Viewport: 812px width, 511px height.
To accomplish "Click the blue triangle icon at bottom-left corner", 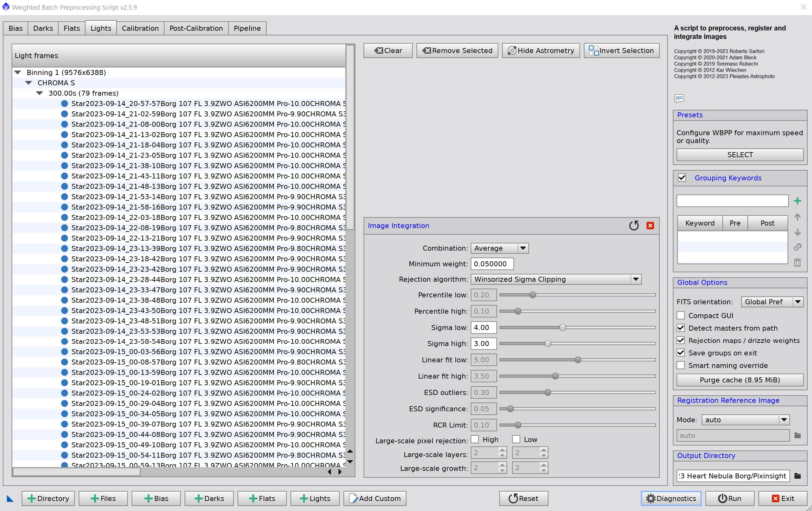I will click(10, 498).
